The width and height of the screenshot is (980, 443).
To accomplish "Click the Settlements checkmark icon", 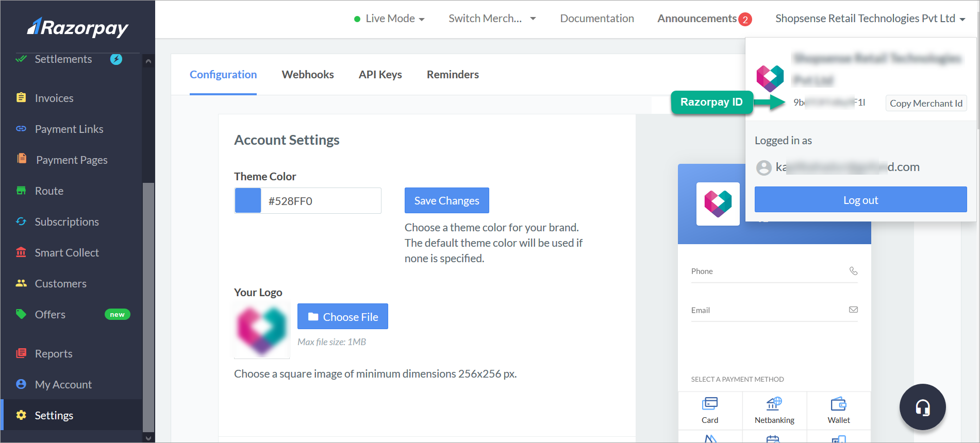I will tap(21, 59).
